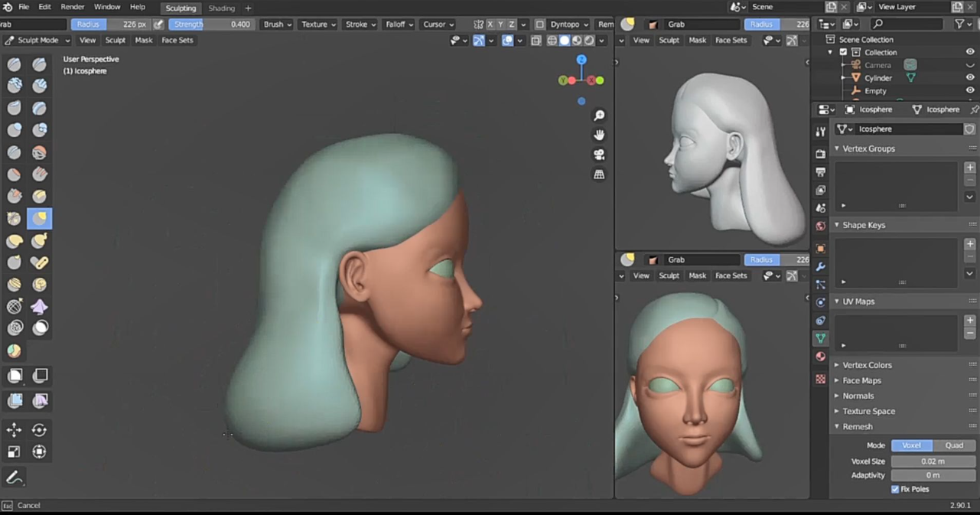Set remesh mode to Quad

click(x=954, y=445)
